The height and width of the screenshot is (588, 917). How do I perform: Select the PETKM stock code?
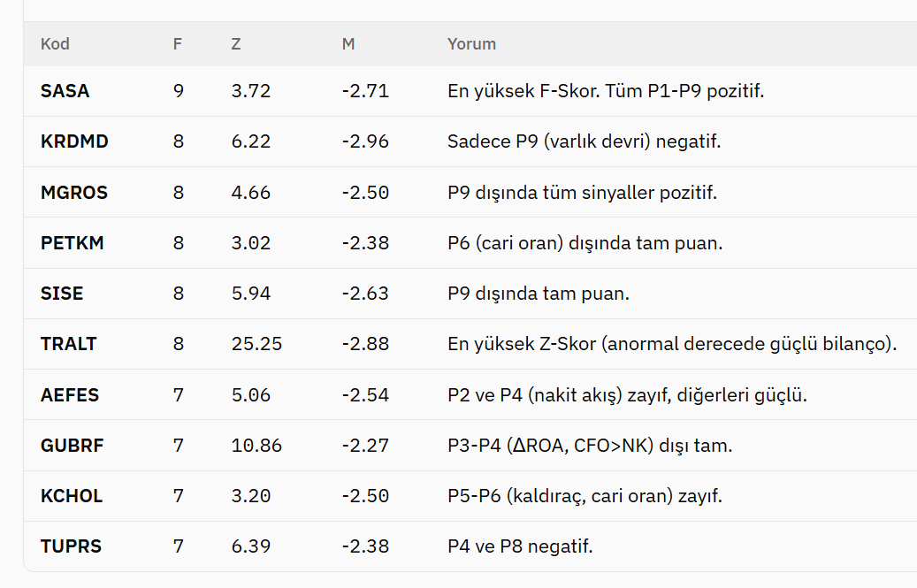[x=72, y=242]
